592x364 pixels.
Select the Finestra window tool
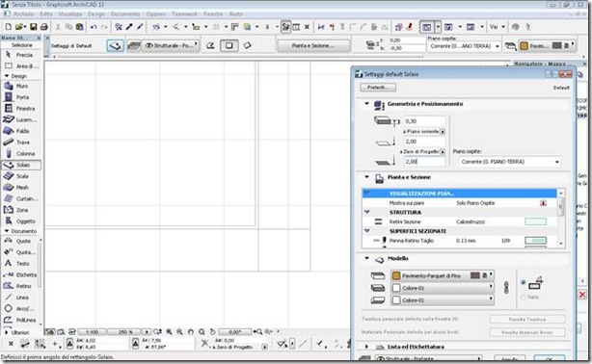tap(21, 109)
